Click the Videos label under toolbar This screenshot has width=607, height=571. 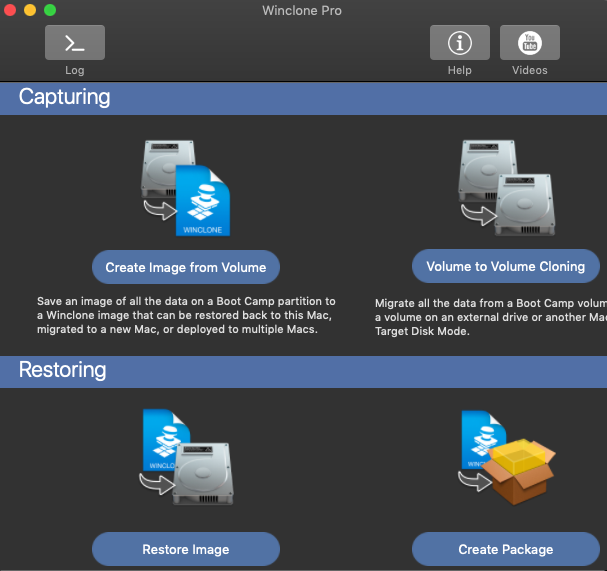[530, 70]
